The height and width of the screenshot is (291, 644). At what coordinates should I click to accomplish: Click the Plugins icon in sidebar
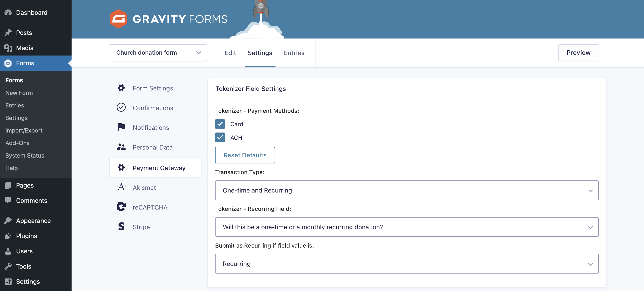(8, 235)
